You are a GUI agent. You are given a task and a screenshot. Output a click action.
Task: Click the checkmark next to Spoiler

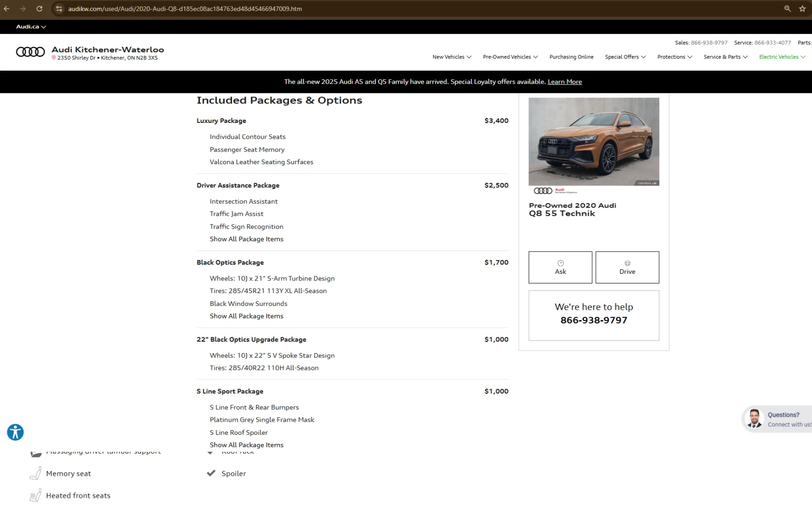tap(211, 473)
